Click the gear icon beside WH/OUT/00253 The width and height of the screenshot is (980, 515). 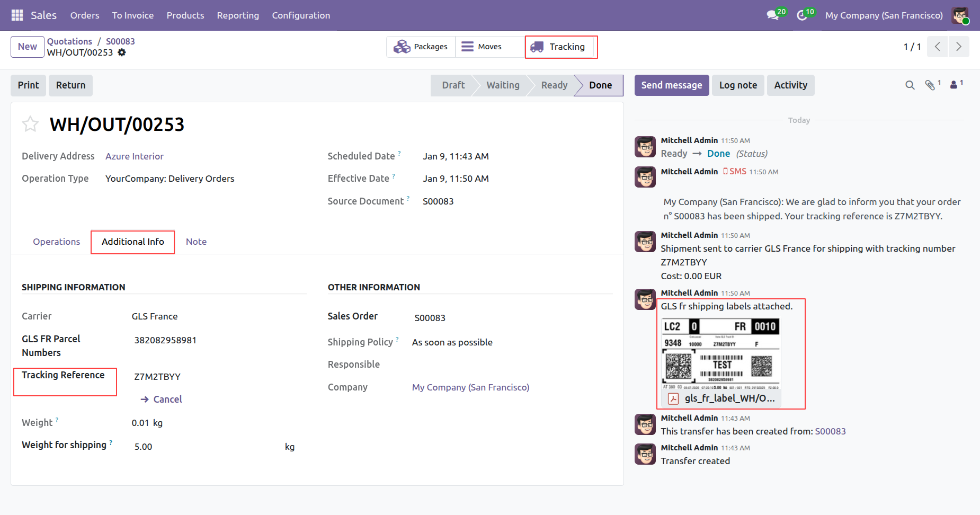122,52
